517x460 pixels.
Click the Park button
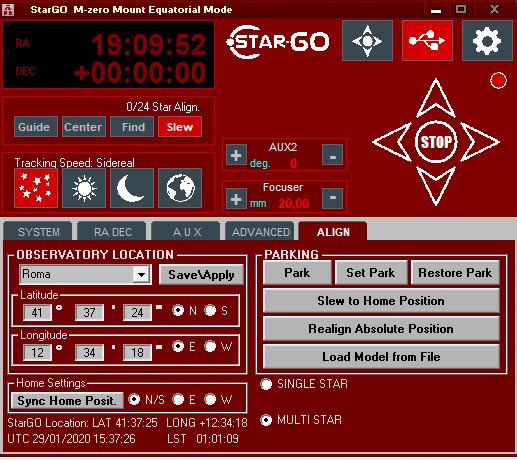click(297, 273)
